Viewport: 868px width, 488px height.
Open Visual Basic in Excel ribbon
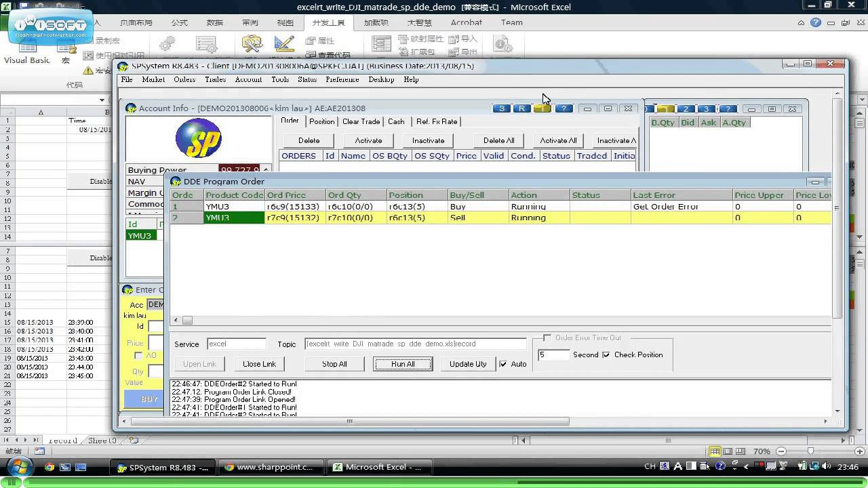[27, 53]
